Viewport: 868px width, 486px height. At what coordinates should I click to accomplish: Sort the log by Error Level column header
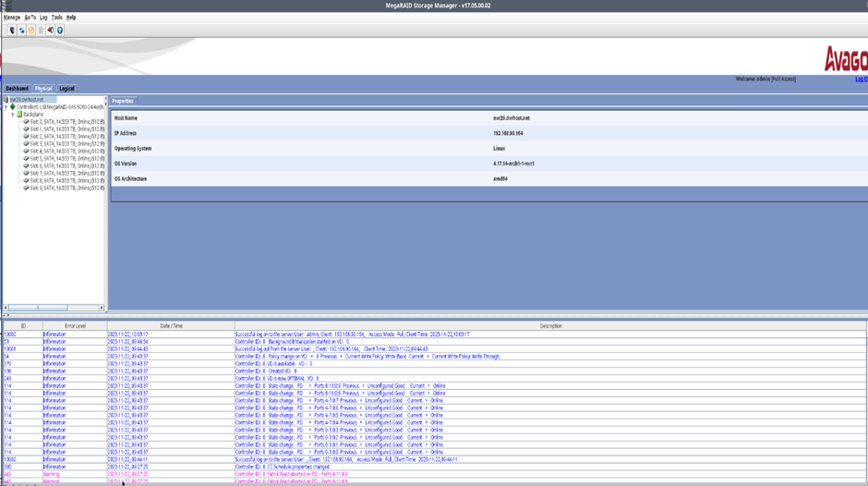pyautogui.click(x=75, y=326)
